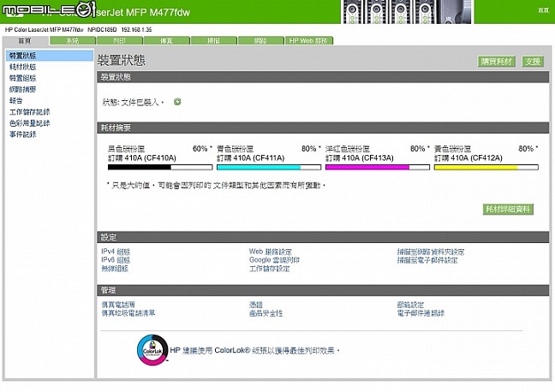This screenshot has width=555, height=392.
Task: Open the 掃描至電子郵件設定 link
Action: pyautogui.click(x=427, y=260)
